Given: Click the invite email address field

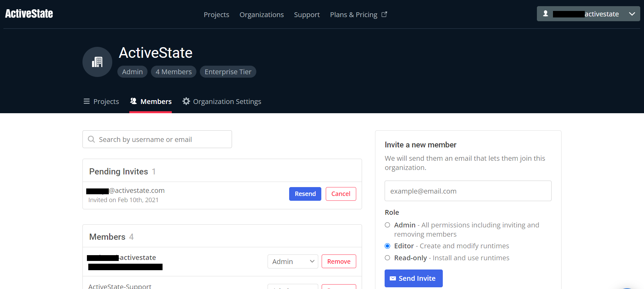Looking at the screenshot, I should pos(468,191).
